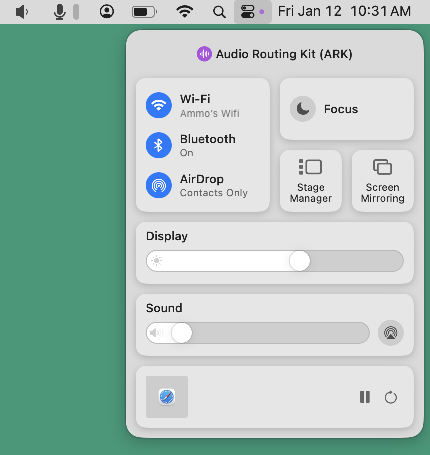Open the Wi-Fi menu bar dropdown

pos(185,12)
